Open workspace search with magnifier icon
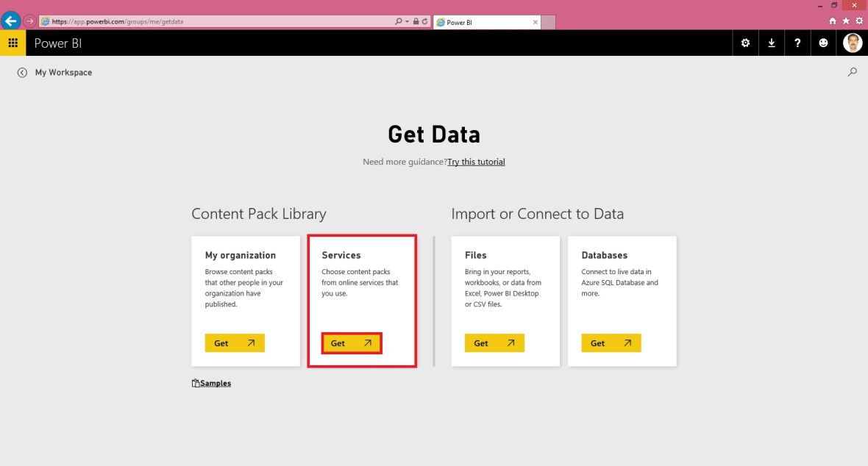Viewport: 868px width, 466px height. pos(852,72)
